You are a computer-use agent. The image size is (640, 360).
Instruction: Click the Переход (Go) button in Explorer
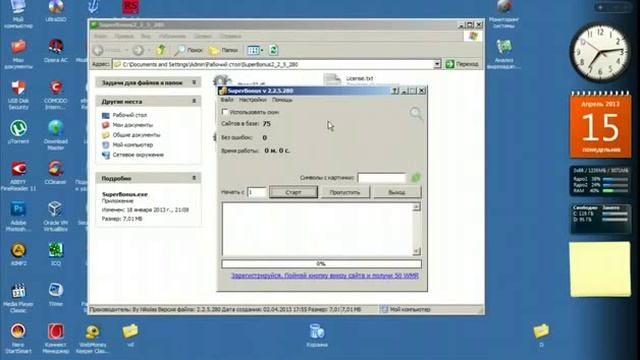[x=462, y=64]
